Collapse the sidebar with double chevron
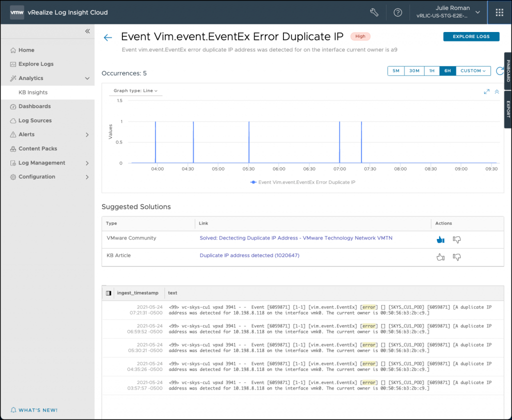 point(87,31)
